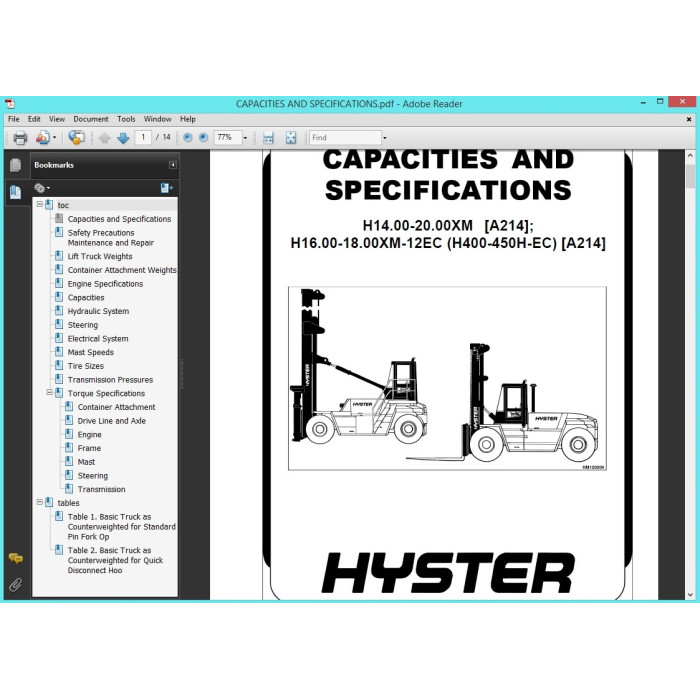The width and height of the screenshot is (700, 700).
Task: Collapse the Bookmarks panel with the arrow button
Action: [x=173, y=165]
